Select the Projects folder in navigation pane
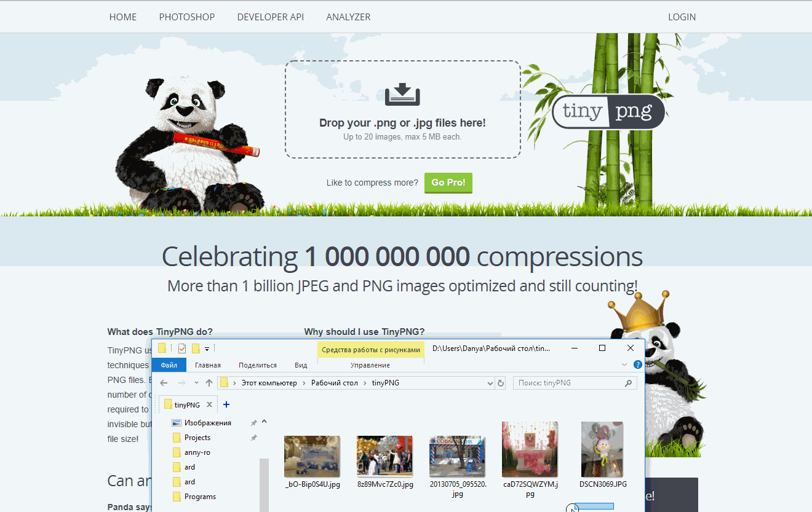This screenshot has width=812, height=512. point(197,438)
